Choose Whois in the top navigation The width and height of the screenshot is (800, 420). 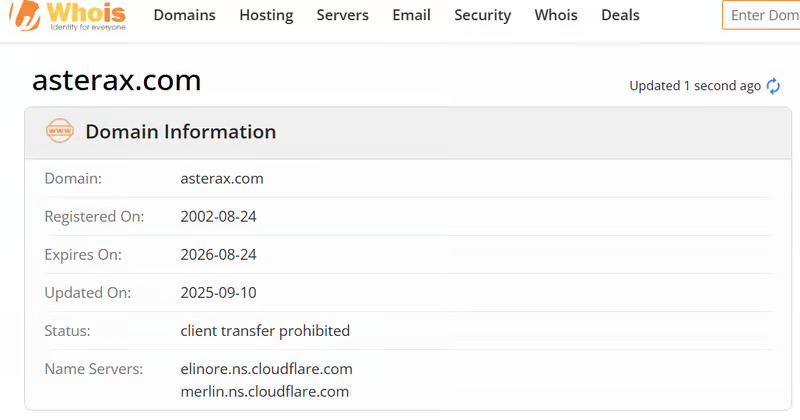pyautogui.click(x=556, y=15)
